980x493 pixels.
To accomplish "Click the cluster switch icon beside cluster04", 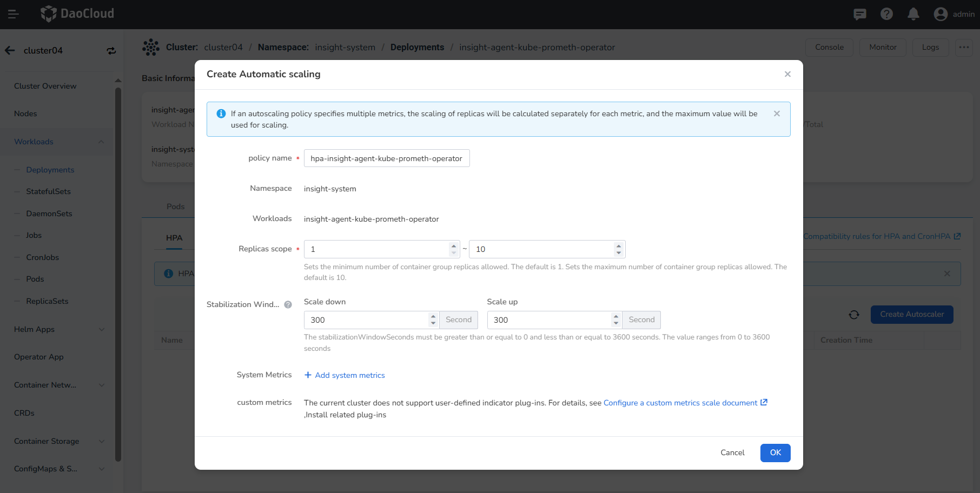I will click(x=111, y=51).
